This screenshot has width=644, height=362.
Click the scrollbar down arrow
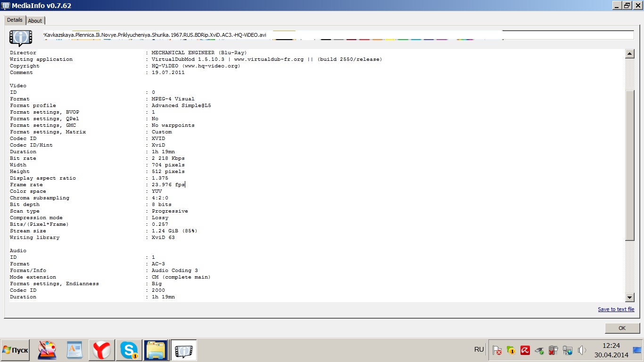(x=630, y=297)
